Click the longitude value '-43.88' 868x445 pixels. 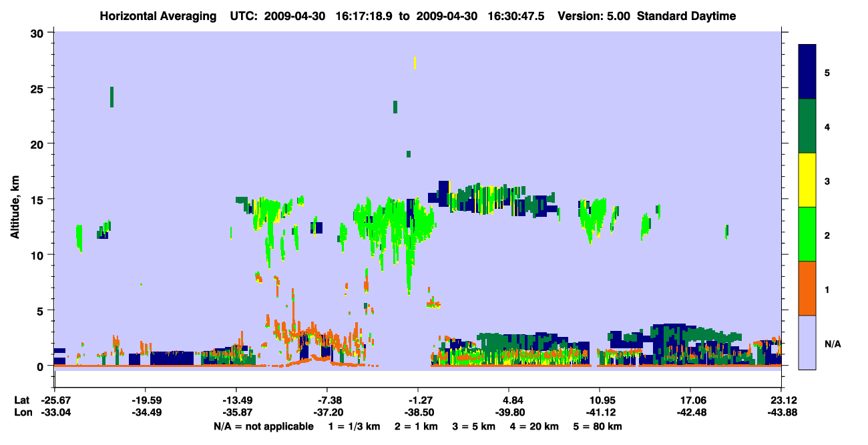pos(781,412)
